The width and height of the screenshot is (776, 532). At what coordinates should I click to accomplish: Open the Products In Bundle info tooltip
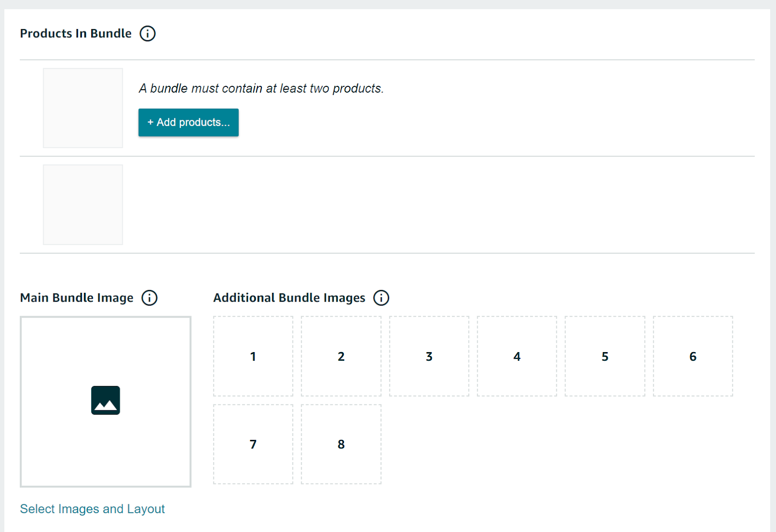click(147, 33)
